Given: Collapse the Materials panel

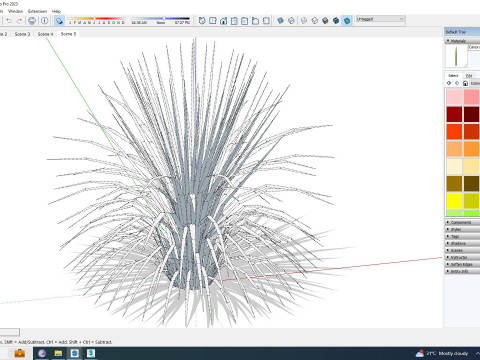Looking at the screenshot, I should click(x=462, y=41).
